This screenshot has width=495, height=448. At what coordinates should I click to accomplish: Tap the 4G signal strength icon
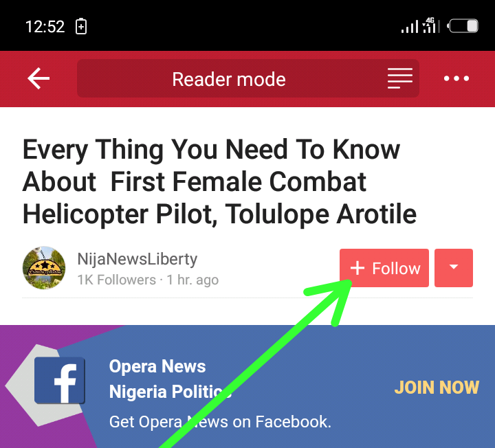coord(430,25)
